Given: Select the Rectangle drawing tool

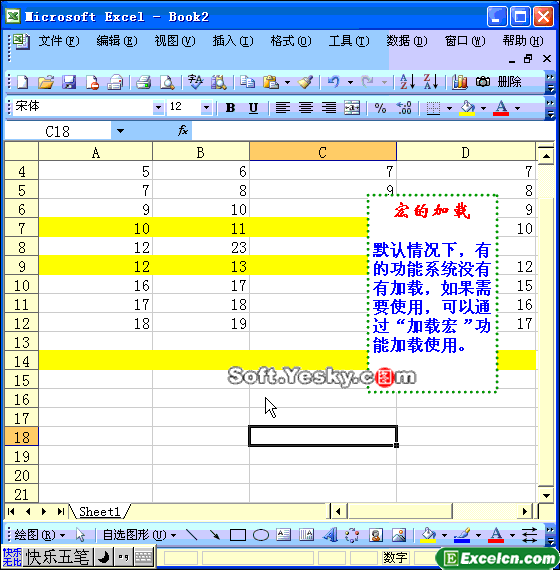Looking at the screenshot, I should coord(238,535).
